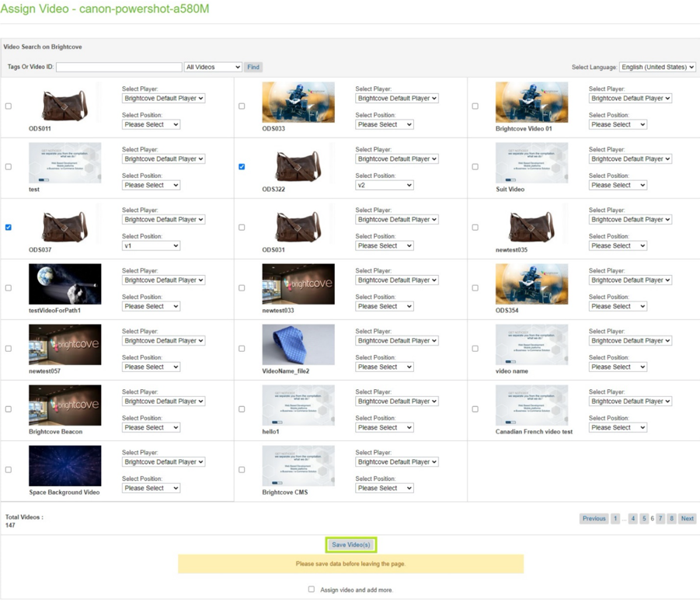Go to page 5 using pagination
700x602 pixels.
(x=644, y=518)
